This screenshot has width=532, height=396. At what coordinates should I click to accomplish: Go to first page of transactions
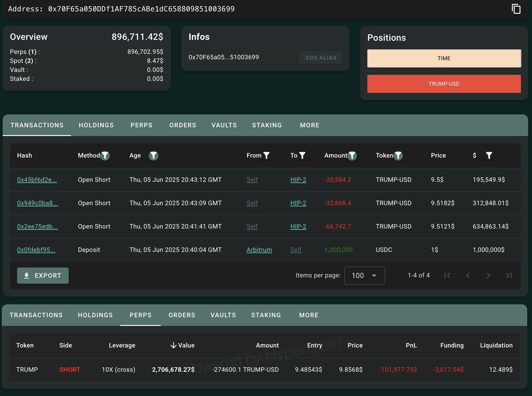[x=447, y=275]
